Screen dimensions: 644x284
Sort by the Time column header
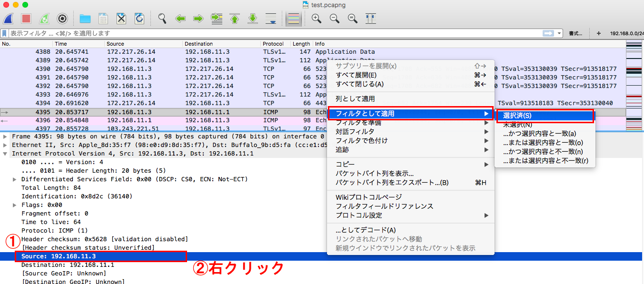pyautogui.click(x=79, y=44)
